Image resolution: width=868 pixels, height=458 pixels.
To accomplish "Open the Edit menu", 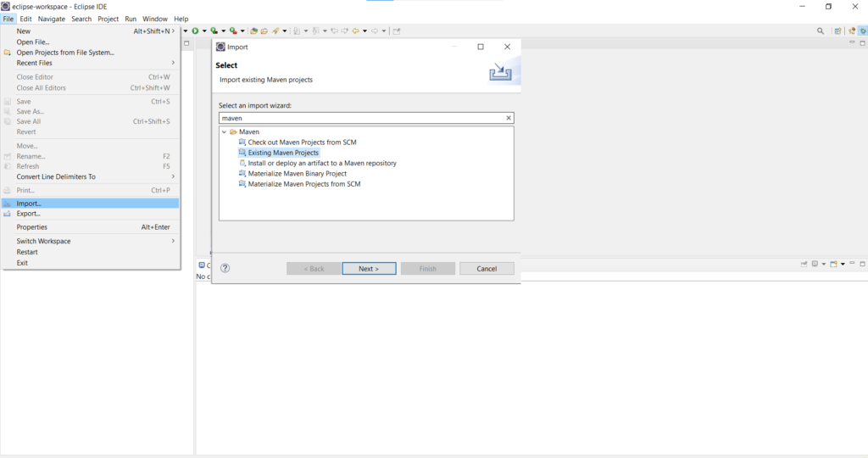I will pos(25,19).
